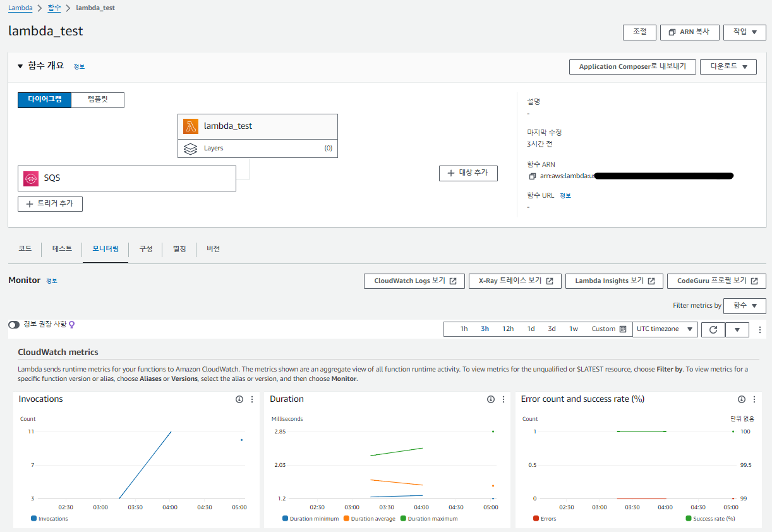Image resolution: width=772 pixels, height=532 pixels.
Task: Click the Layers stack icon
Action: point(190,148)
